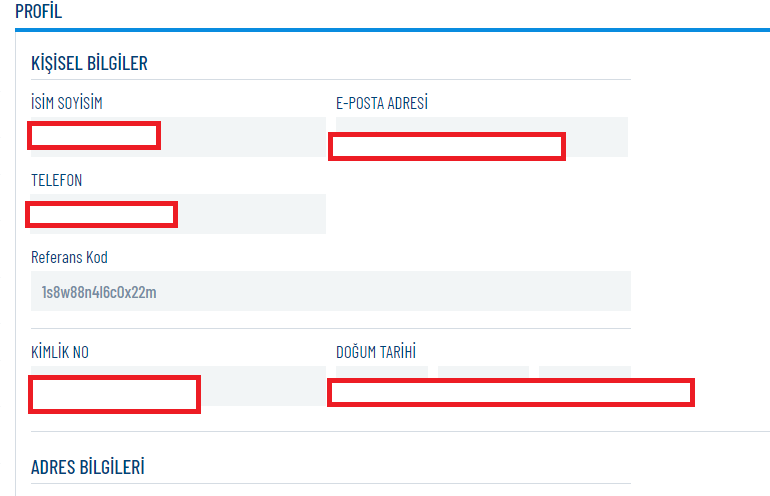Click the TELEFON label
This screenshot has width=770, height=496.
(x=57, y=180)
